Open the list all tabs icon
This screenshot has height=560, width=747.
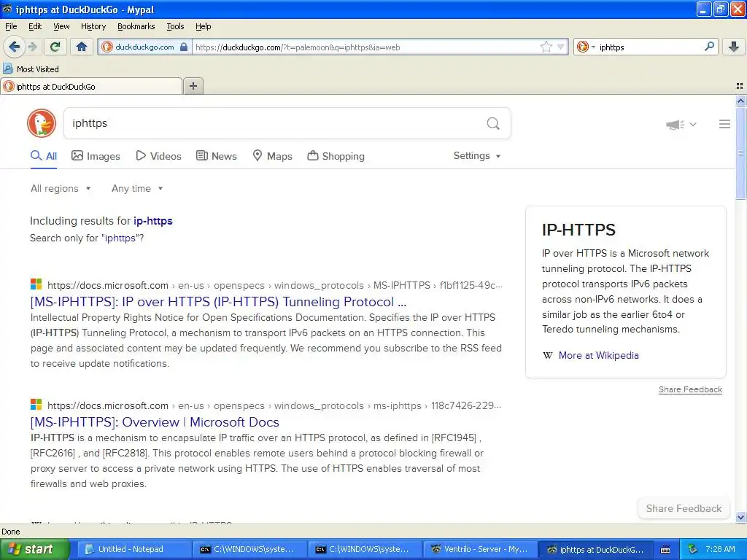tap(740, 86)
